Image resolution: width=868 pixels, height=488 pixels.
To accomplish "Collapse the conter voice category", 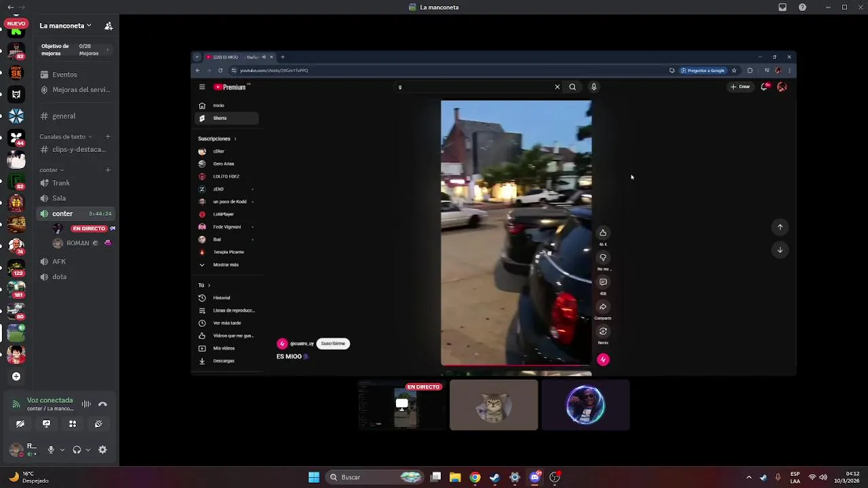I will point(52,170).
